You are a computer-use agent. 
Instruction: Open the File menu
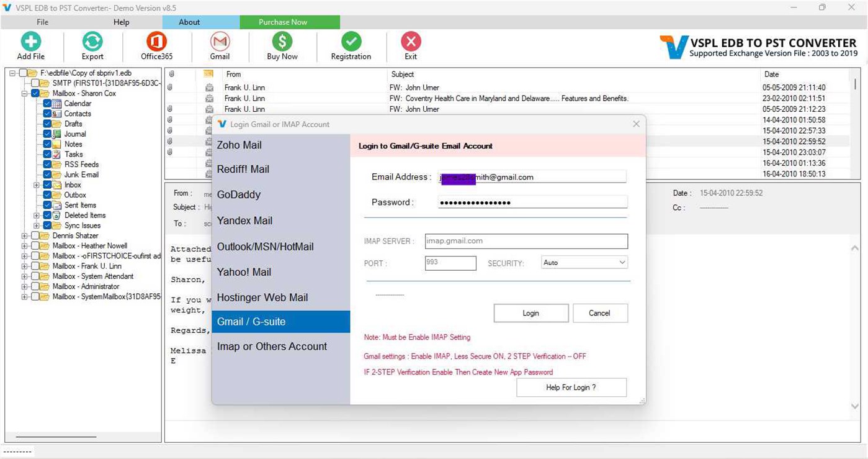42,22
